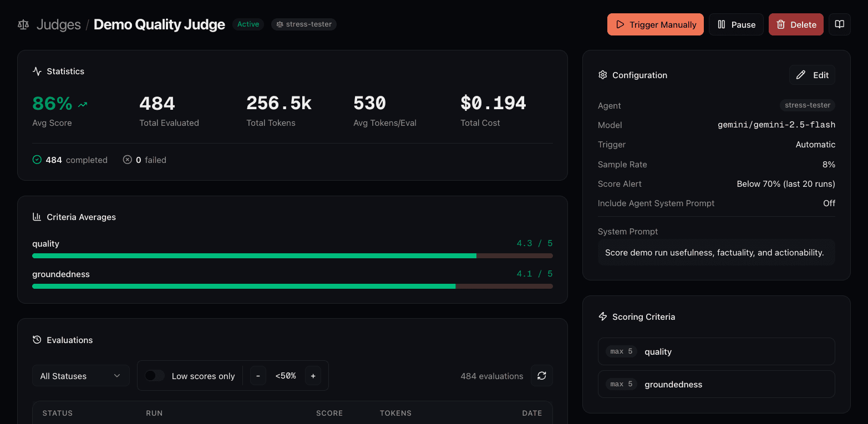The height and width of the screenshot is (424, 868).
Task: Click the 530 Avg Tokens/Eval value
Action: [x=369, y=103]
